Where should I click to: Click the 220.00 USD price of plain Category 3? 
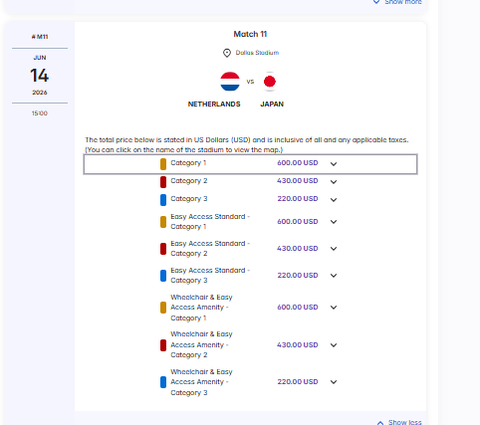(298, 199)
